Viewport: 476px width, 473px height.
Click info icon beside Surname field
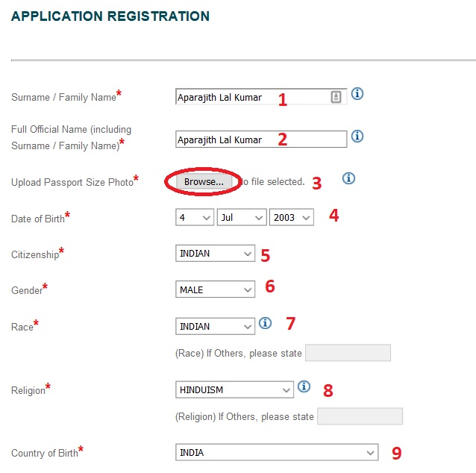[x=357, y=93]
